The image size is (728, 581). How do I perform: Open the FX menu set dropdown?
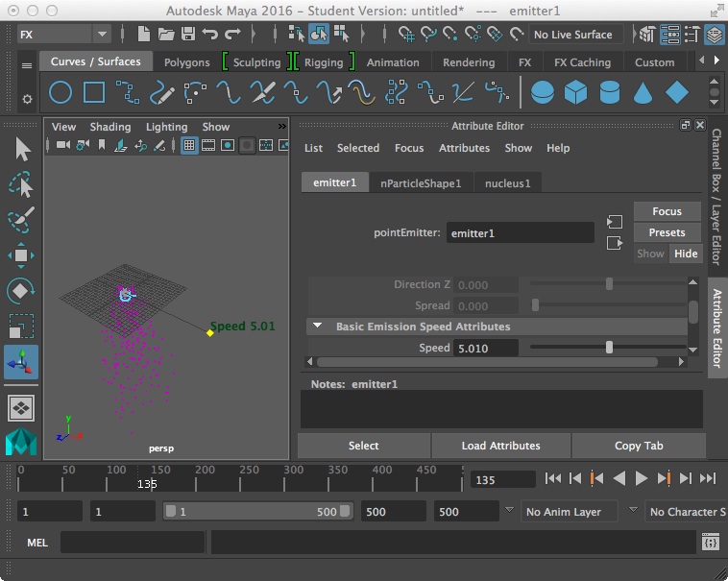pyautogui.click(x=63, y=35)
